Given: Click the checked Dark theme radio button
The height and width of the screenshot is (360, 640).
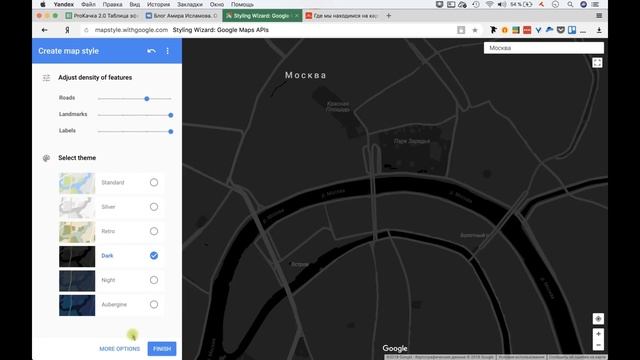Looking at the screenshot, I should point(154,256).
